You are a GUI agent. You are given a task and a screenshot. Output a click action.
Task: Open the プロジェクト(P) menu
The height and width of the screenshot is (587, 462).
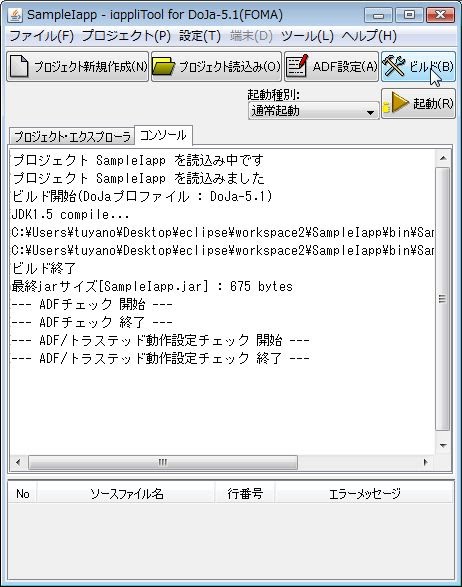(x=126, y=36)
